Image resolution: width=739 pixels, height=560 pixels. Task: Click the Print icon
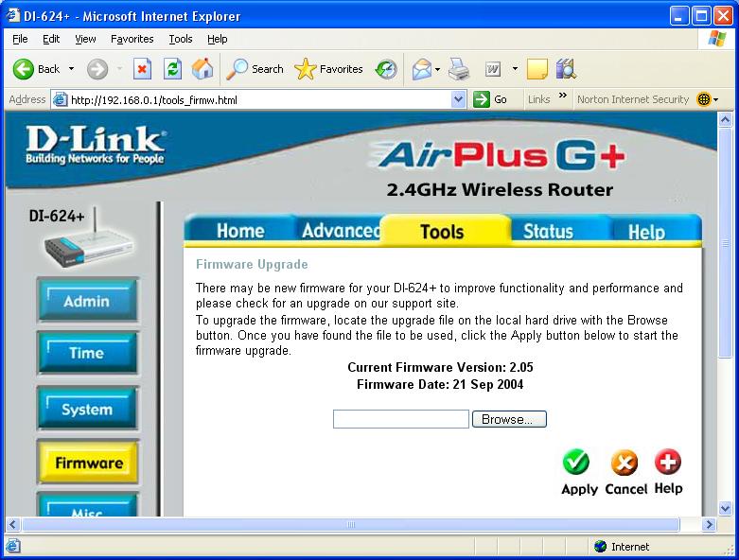coord(459,69)
